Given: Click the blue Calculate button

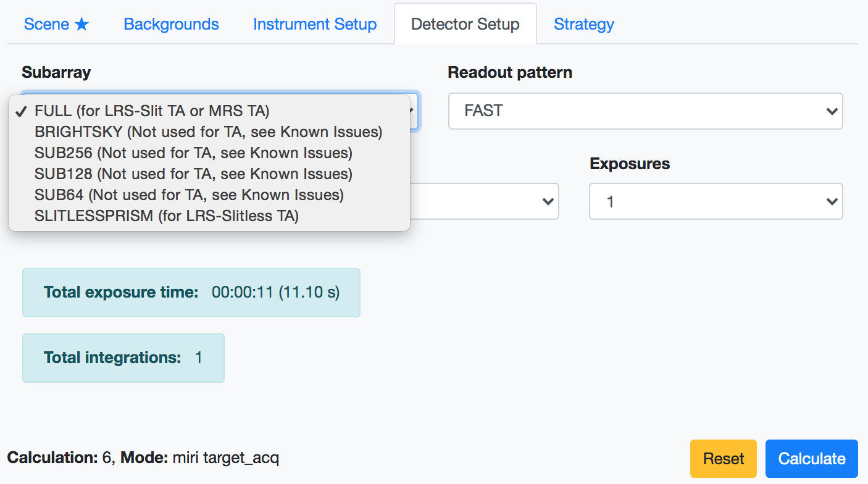Looking at the screenshot, I should [811, 459].
